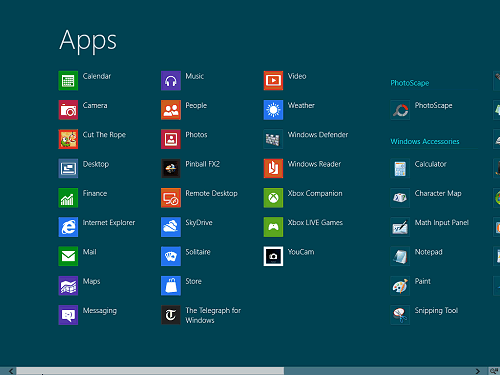500x375 pixels.
Task: Open the Weather app icon
Action: click(273, 110)
